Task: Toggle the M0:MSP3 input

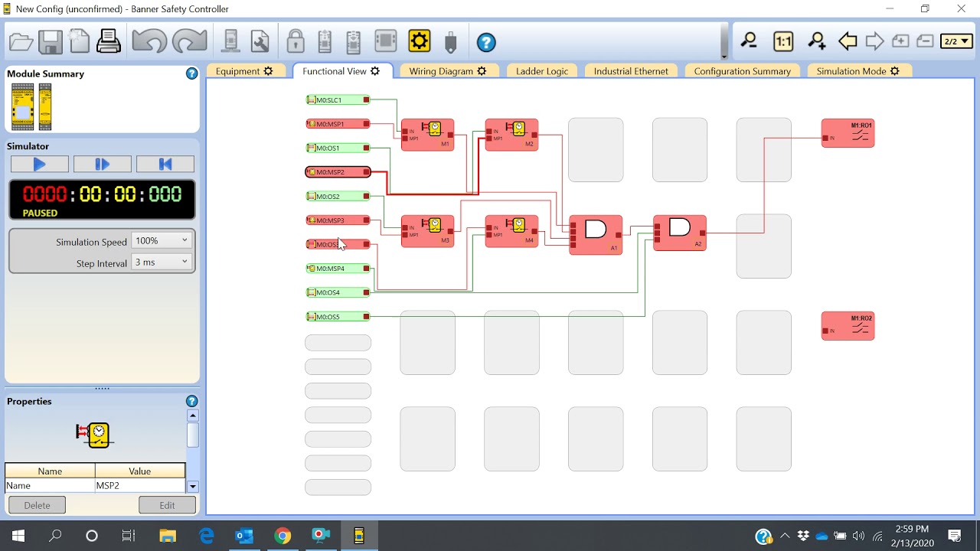Action: 338,220
